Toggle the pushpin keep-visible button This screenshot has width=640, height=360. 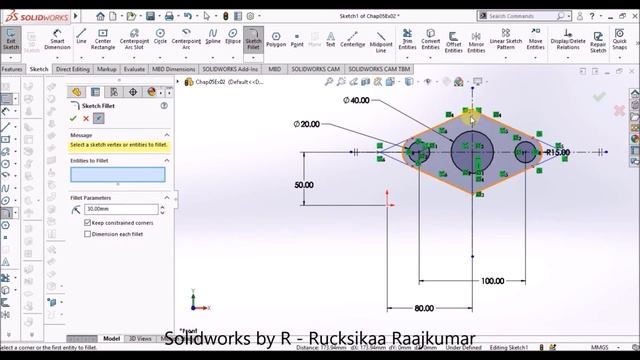click(x=99, y=118)
